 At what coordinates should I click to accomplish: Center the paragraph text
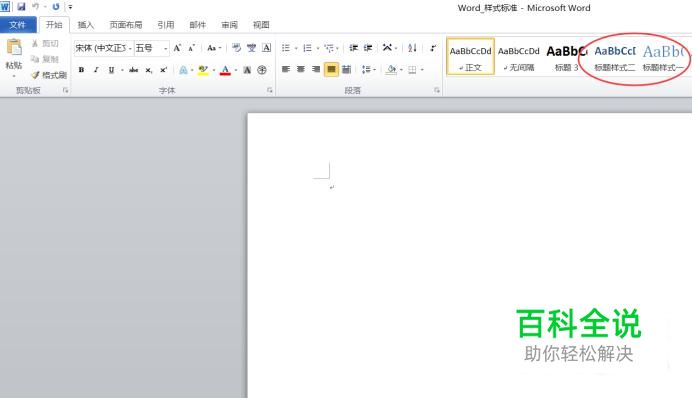301,69
